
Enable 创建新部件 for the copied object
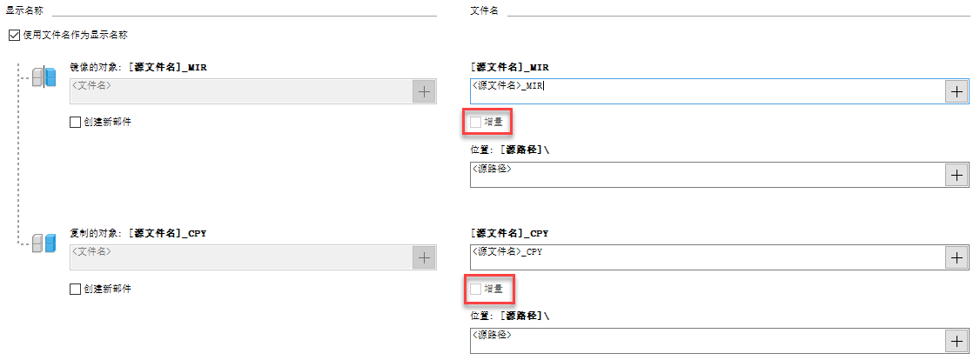point(75,290)
